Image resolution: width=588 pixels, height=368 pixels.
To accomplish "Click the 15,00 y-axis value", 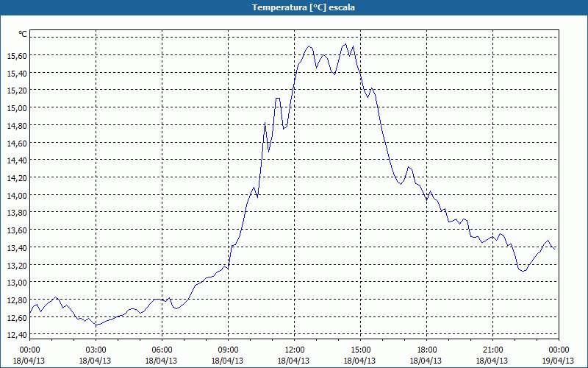I will point(17,108).
